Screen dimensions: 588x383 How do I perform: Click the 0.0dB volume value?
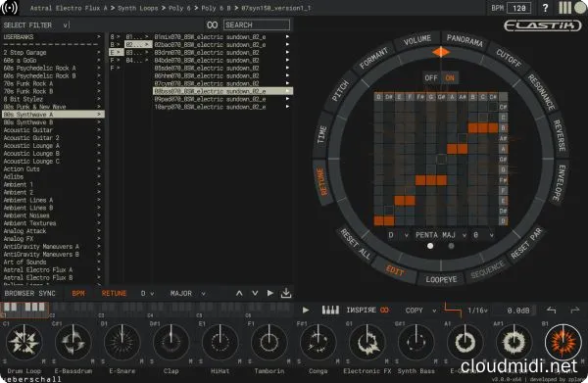pos(518,311)
